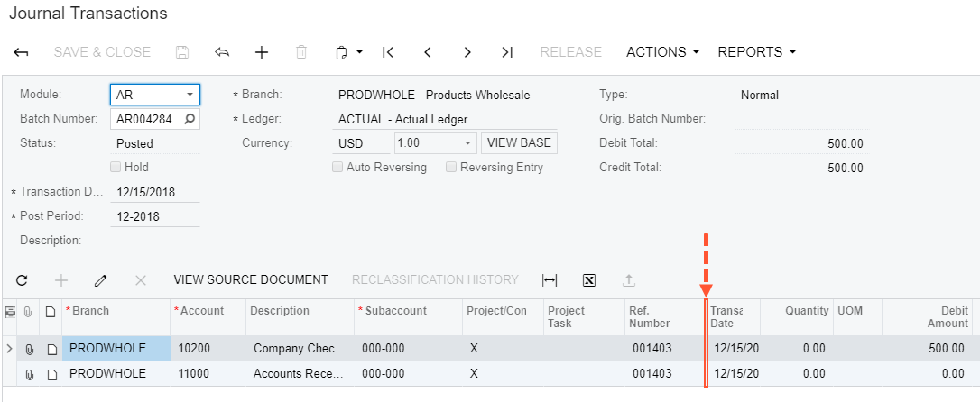Toggle the Hold checkbox

116,167
